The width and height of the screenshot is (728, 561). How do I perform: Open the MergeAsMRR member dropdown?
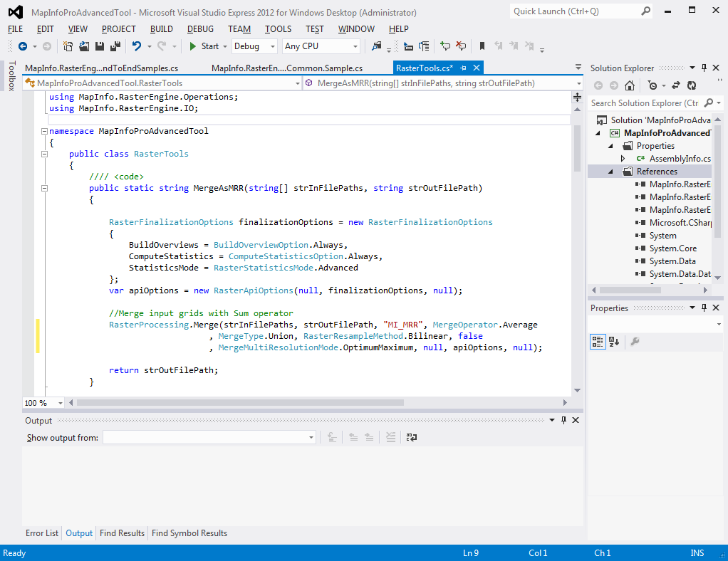[x=578, y=83]
